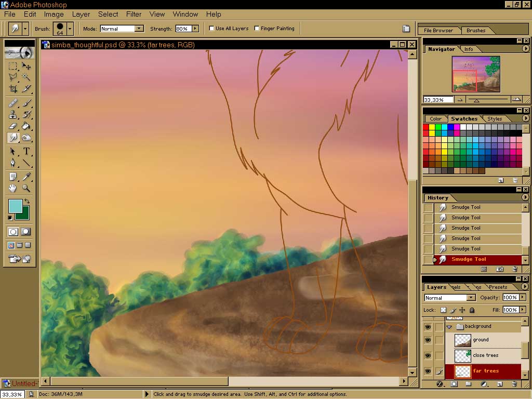
Task: Switch to the Styles tab
Action: (494, 119)
